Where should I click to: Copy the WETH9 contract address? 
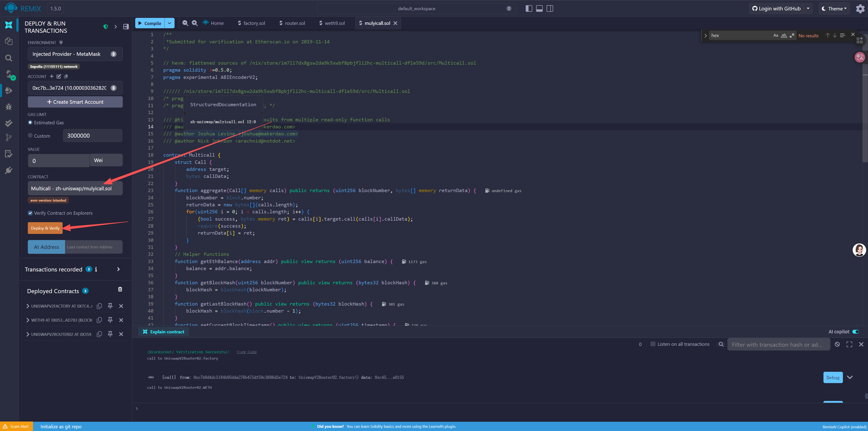click(x=99, y=320)
